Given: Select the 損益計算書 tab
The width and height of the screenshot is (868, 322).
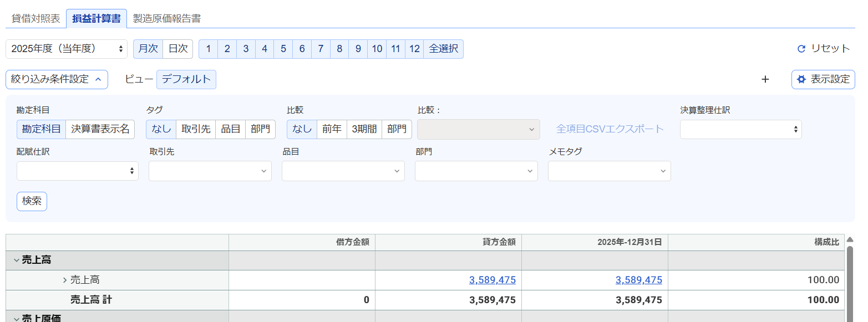Looking at the screenshot, I should (x=97, y=18).
